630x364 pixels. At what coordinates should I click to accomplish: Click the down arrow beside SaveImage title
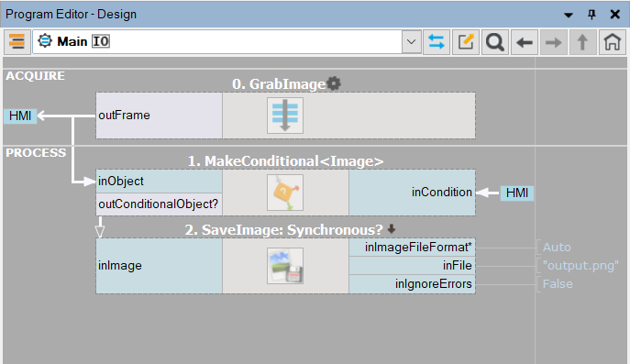pyautogui.click(x=392, y=229)
